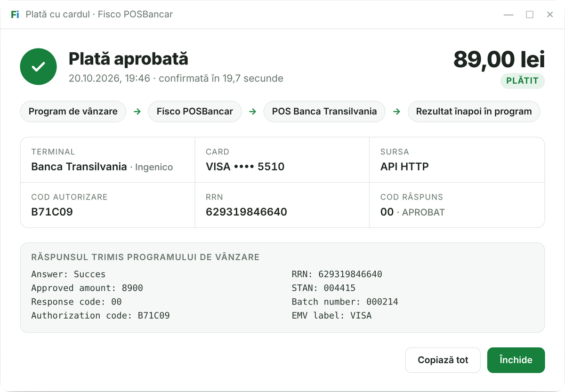Screen dimensions: 565x392
Task: Click arrow after Program de vânzare
Action: (x=137, y=112)
